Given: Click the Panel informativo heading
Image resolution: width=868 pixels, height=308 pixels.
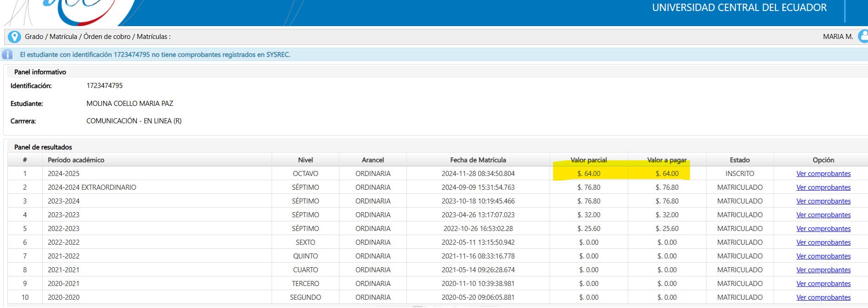Looking at the screenshot, I should [x=40, y=72].
